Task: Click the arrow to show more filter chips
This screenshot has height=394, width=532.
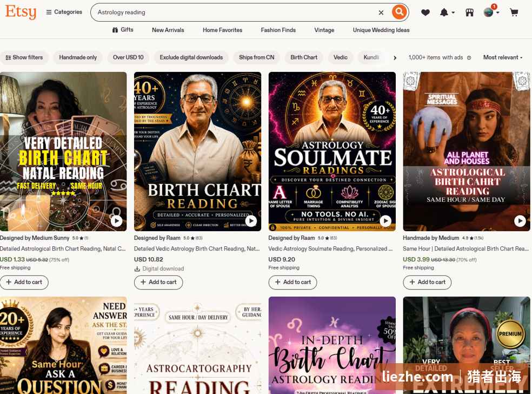Action: click(395, 58)
